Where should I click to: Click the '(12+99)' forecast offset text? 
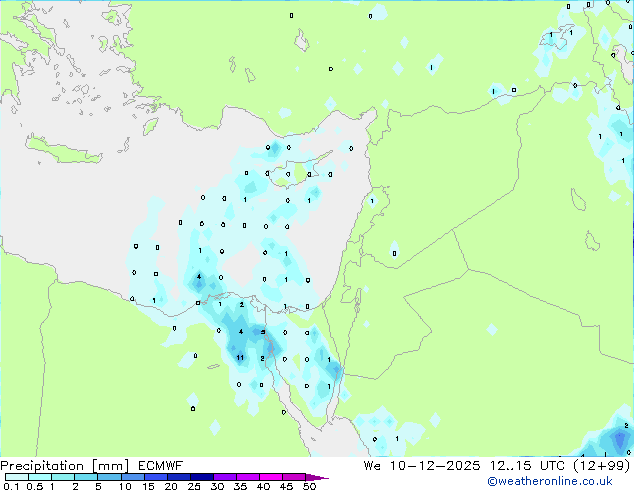point(602,466)
